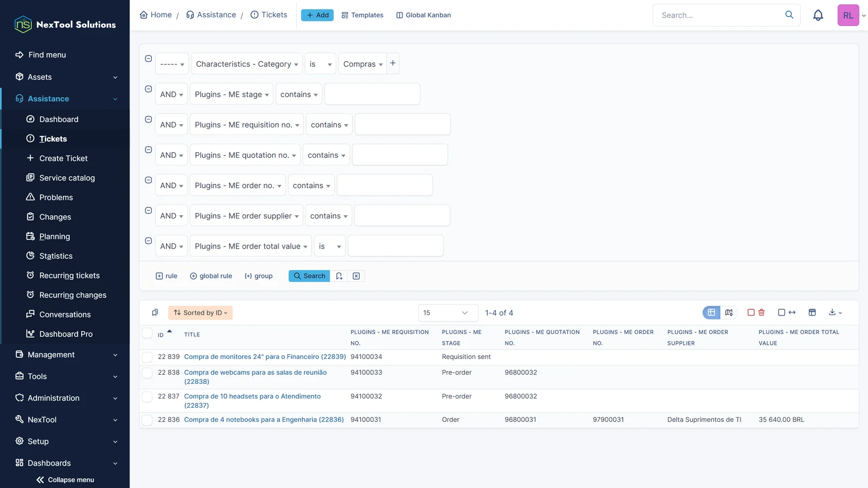This screenshot has width=868, height=488.
Task: Open Dashboard Pro menu item
Action: point(66,334)
